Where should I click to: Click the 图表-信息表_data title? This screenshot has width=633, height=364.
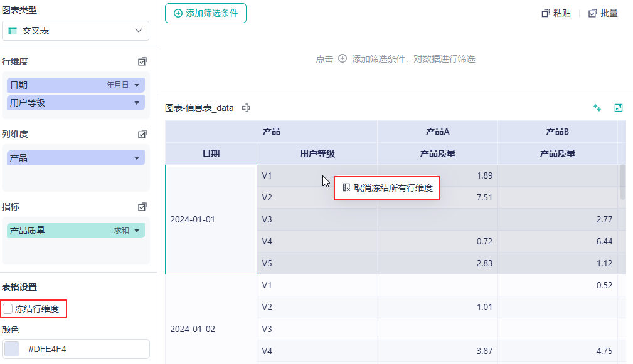[199, 108]
